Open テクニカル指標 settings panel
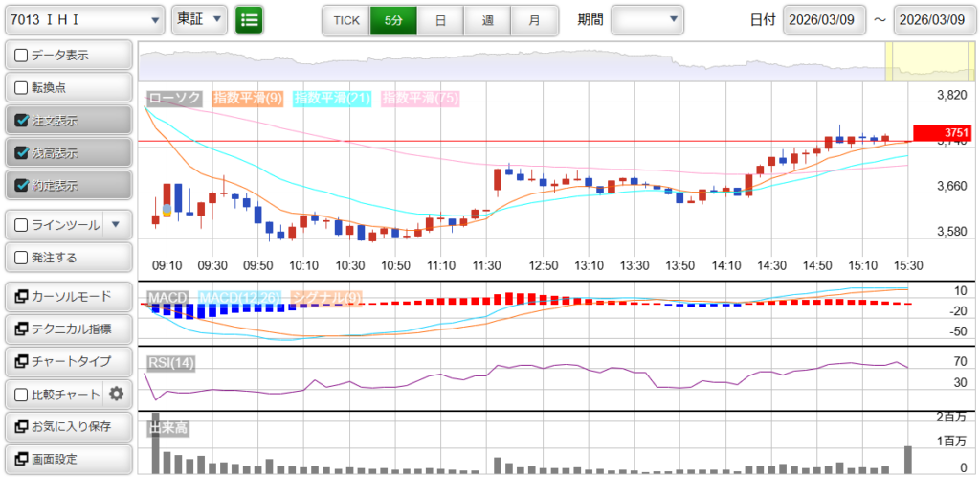The image size is (980, 477). point(67,329)
